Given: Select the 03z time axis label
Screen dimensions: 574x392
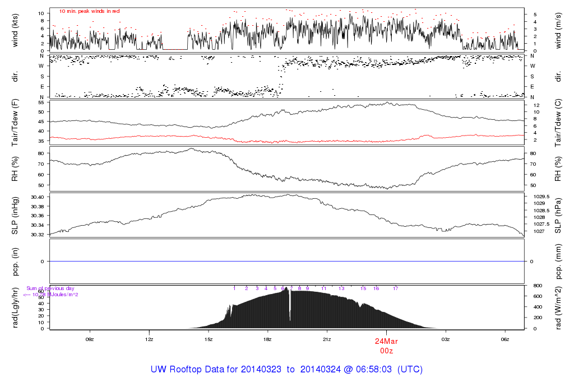Looking at the screenshot, I should [446, 339].
